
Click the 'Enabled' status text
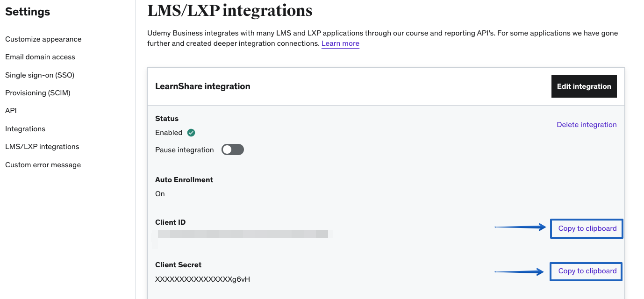169,133
